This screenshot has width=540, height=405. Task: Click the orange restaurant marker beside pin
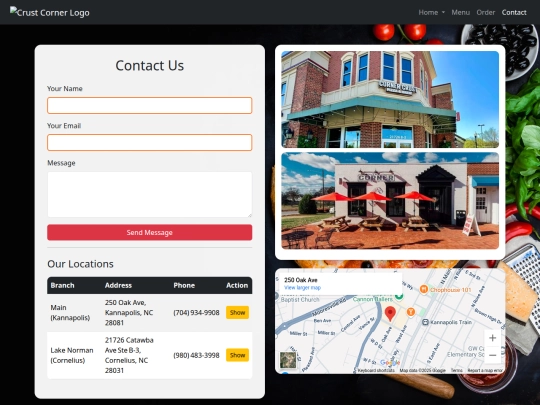point(411,312)
